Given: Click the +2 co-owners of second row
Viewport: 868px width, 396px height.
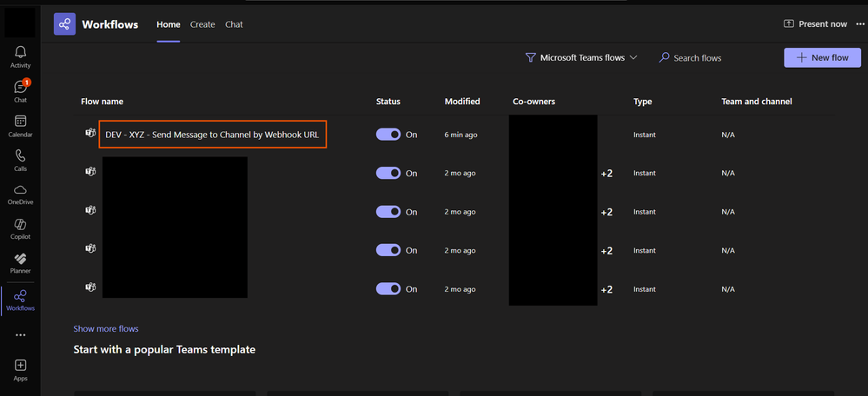Looking at the screenshot, I should pyautogui.click(x=606, y=173).
